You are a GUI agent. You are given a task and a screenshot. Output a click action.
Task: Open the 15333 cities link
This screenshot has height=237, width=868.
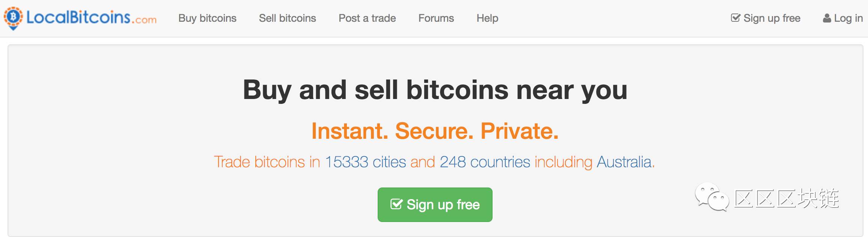tap(365, 162)
